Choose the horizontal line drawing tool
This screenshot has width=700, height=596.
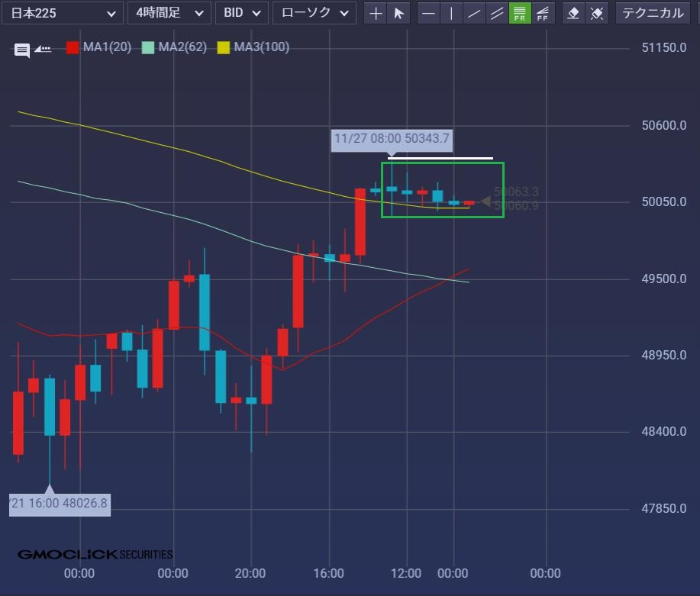(429, 13)
